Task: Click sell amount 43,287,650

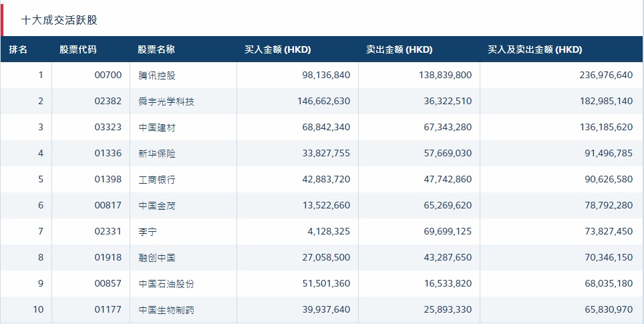Action: click(447, 257)
